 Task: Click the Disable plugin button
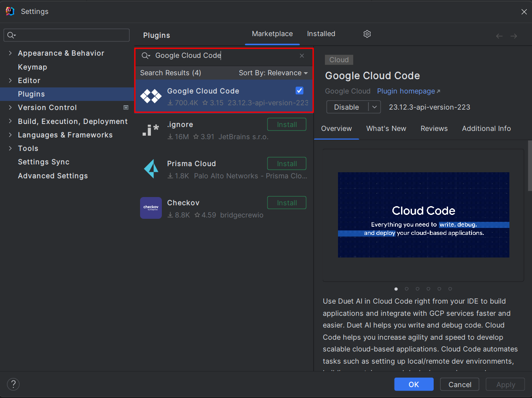point(347,107)
